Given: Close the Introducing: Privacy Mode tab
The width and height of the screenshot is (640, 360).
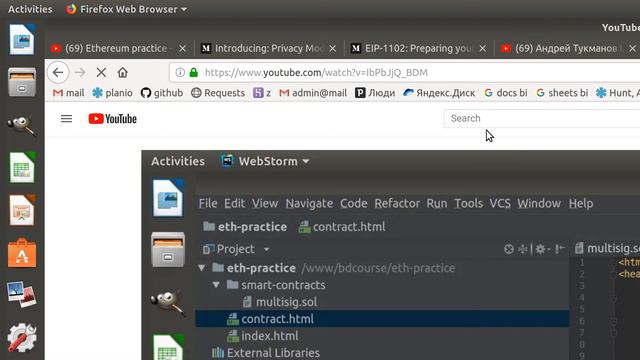Looking at the screenshot, I should [333, 49].
